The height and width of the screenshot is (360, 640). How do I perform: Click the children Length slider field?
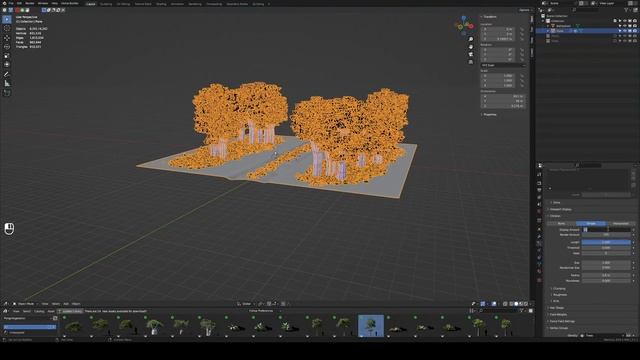coord(606,242)
